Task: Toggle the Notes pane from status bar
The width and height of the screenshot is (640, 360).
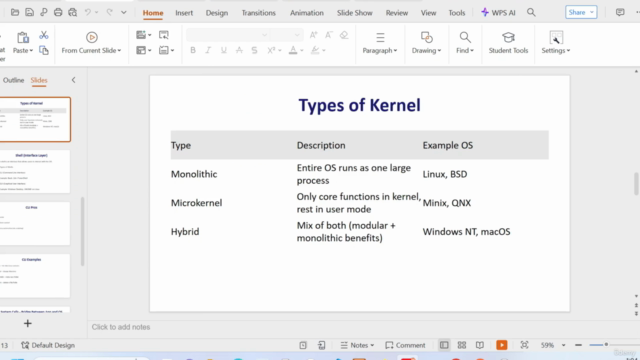Action: 357,345
